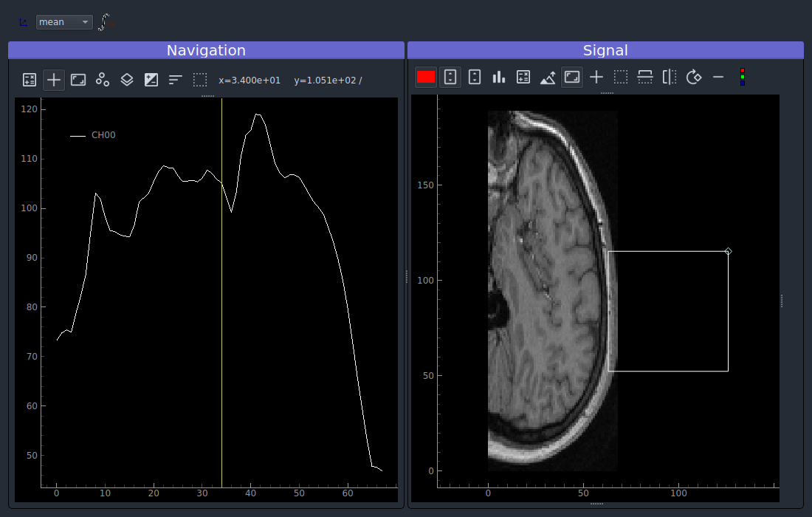
Task: Click the yellow vertical cursor line in plot
Action: pos(221,292)
